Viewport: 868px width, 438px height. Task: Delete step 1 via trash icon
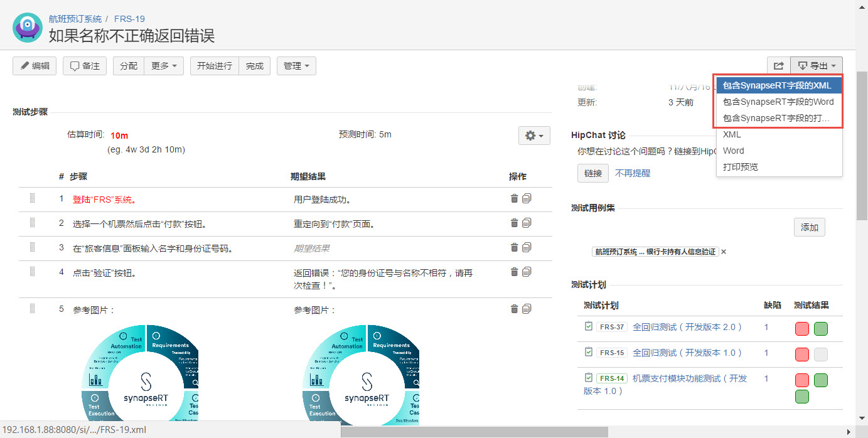tap(515, 198)
